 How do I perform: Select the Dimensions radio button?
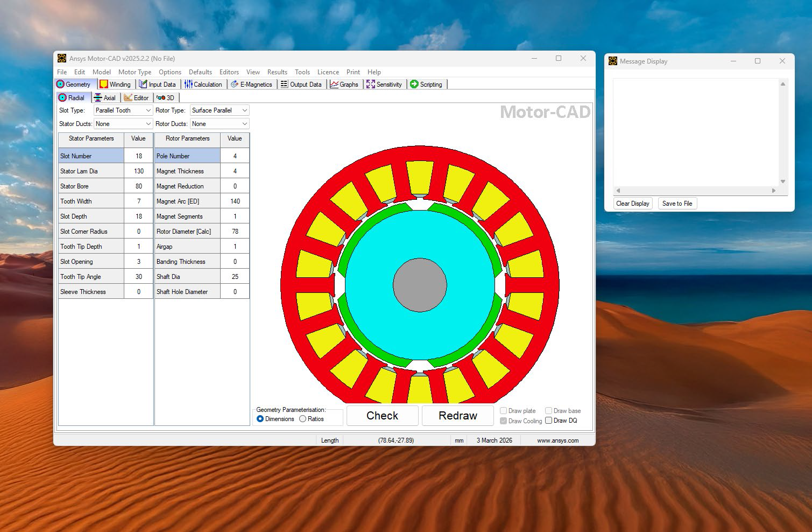pyautogui.click(x=260, y=419)
